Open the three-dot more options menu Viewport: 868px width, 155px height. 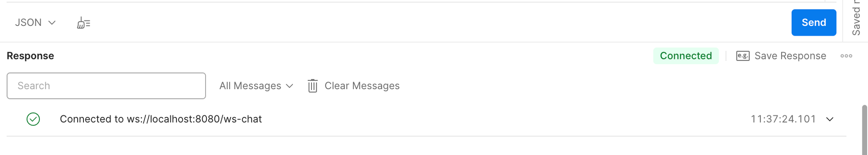pos(846,56)
